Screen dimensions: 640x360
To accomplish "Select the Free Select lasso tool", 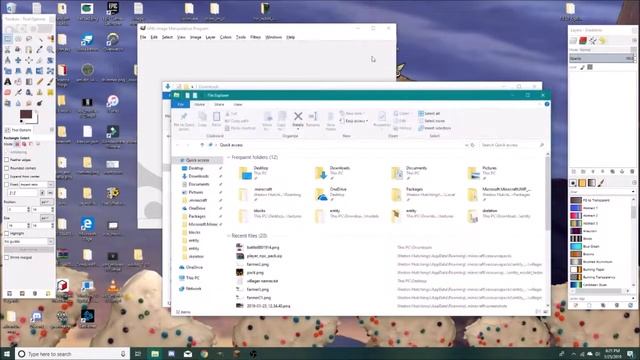I will 29,39.
